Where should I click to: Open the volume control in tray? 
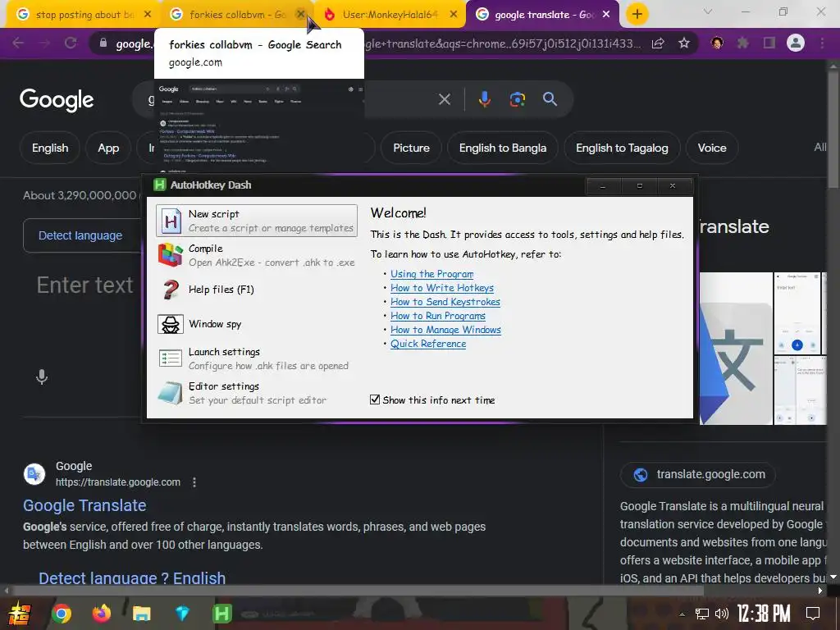point(722,614)
